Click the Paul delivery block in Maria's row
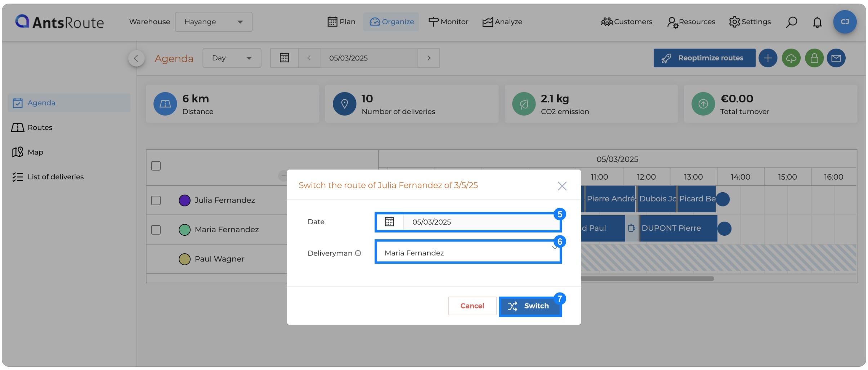The image size is (868, 370). point(603,228)
